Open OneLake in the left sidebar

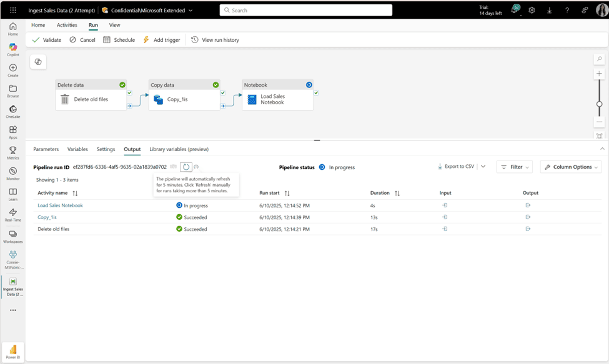point(12,111)
